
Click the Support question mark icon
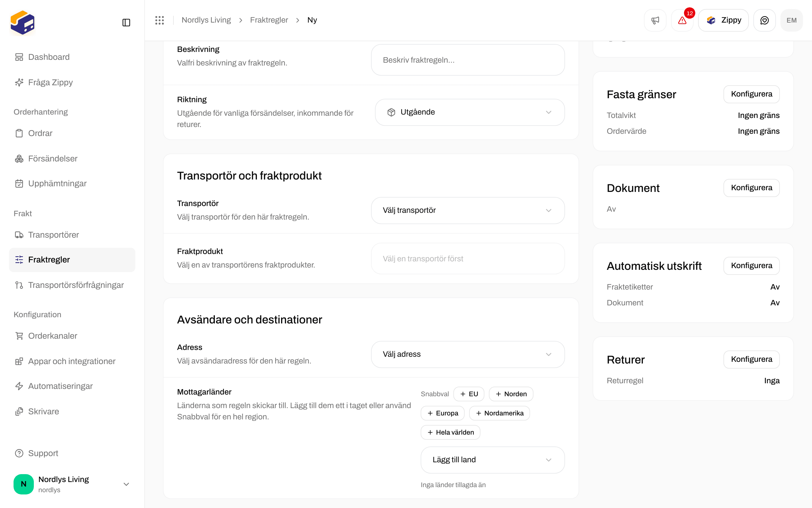coord(19,453)
